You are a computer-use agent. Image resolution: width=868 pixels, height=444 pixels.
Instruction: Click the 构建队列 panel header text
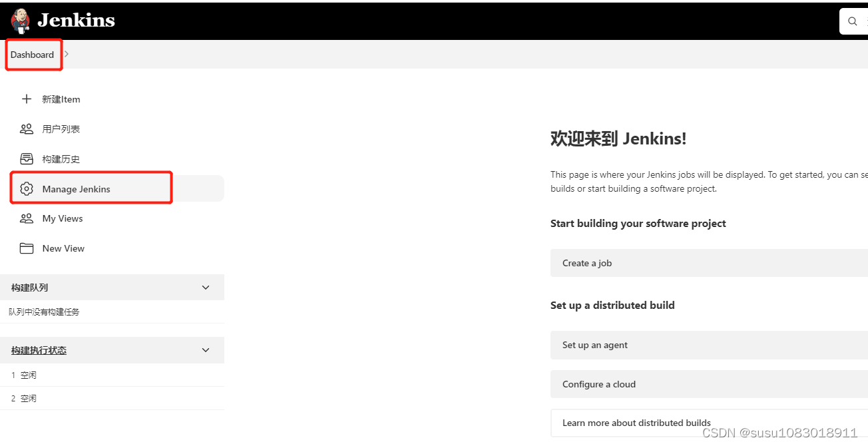30,288
